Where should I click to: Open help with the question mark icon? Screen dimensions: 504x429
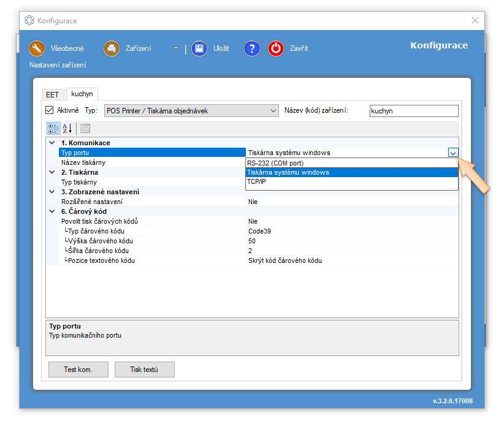click(252, 48)
